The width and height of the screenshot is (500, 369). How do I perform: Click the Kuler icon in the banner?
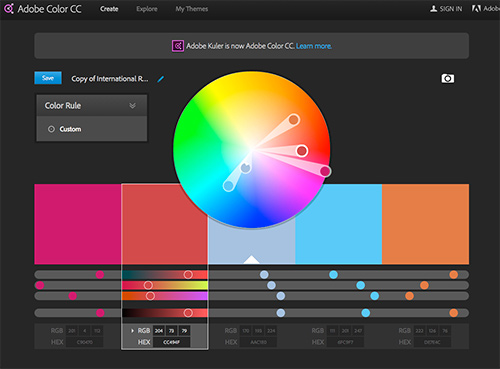click(x=178, y=46)
